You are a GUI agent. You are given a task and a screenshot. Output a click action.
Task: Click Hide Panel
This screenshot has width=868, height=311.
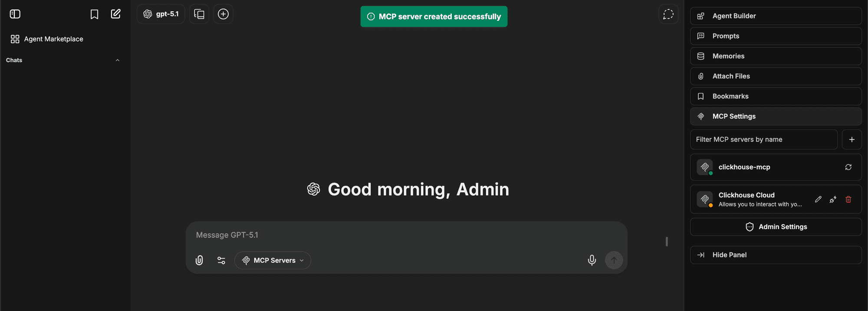tap(776, 255)
